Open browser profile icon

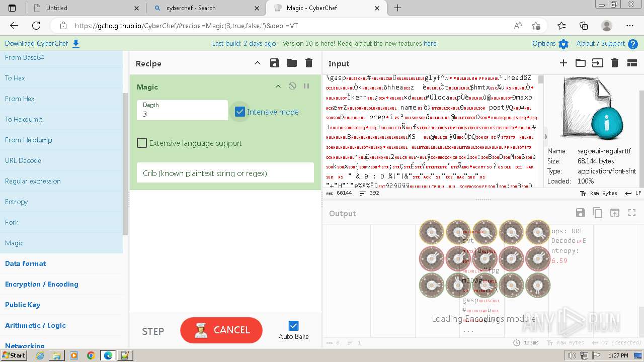[x=607, y=26]
